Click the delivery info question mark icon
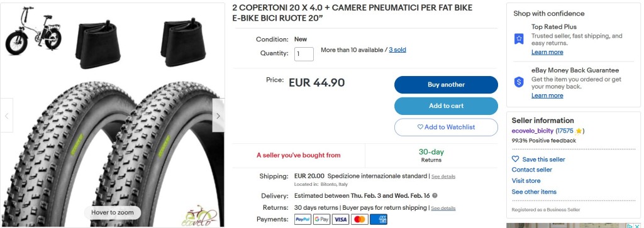This screenshot has width=644, height=228. (435, 195)
